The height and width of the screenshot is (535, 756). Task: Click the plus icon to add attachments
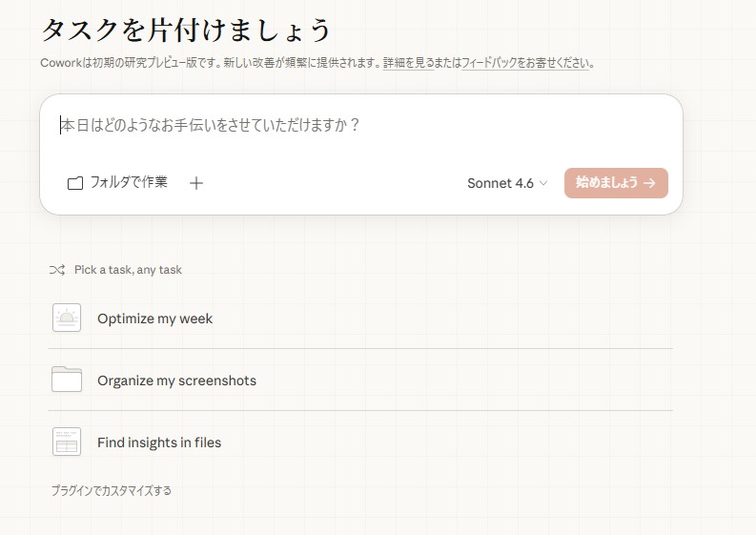pyautogui.click(x=196, y=183)
